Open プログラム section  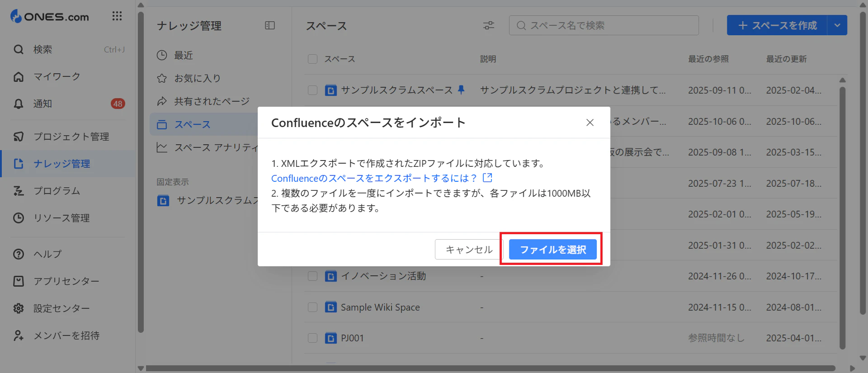(x=69, y=191)
